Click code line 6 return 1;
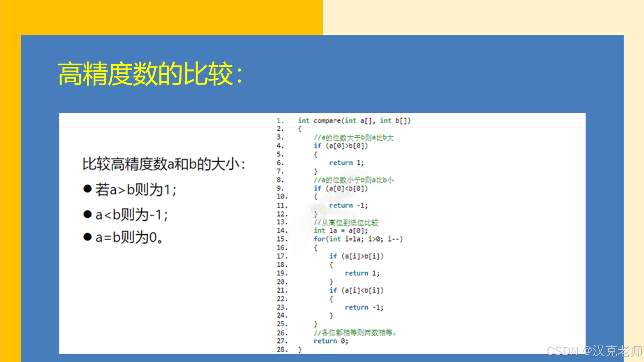The image size is (644, 362). [x=346, y=163]
